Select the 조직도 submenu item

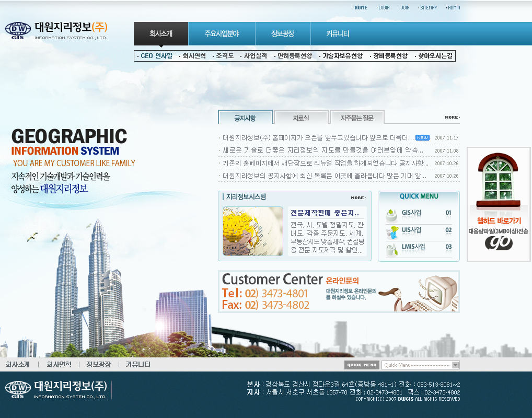(x=225, y=56)
